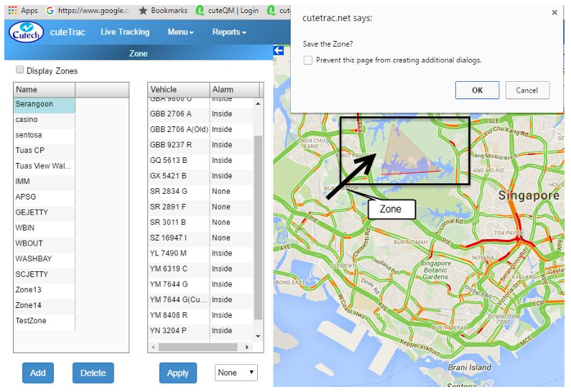
Task: Open the Menu dropdown in navbar
Action: pyautogui.click(x=180, y=32)
